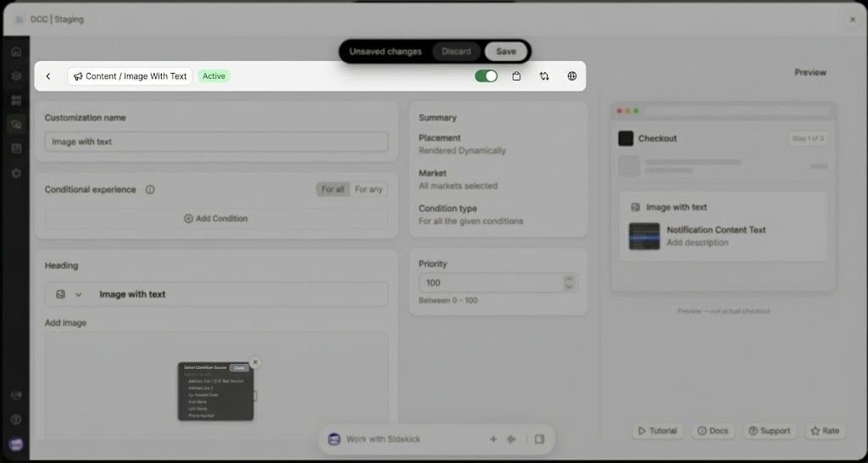This screenshot has width=868, height=463.
Task: Click the For all the given conditions text
Action: [471, 221]
